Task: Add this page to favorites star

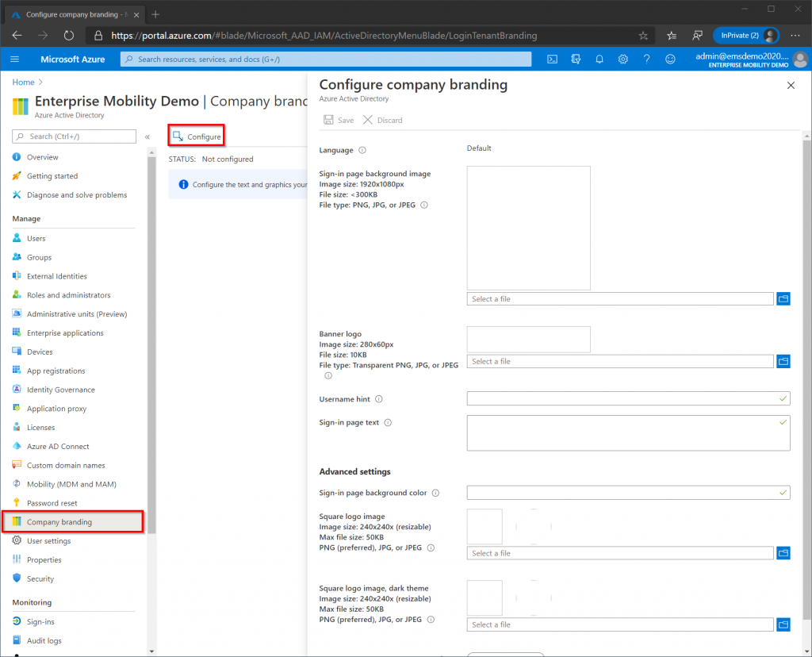Action: click(x=643, y=36)
